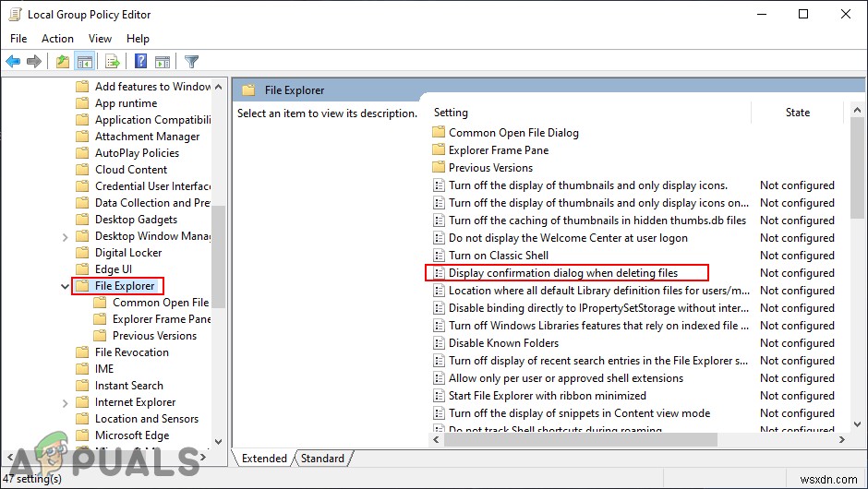Viewport: 868px width, 489px height.
Task: Click the Forward arrow toolbar icon
Action: [34, 62]
